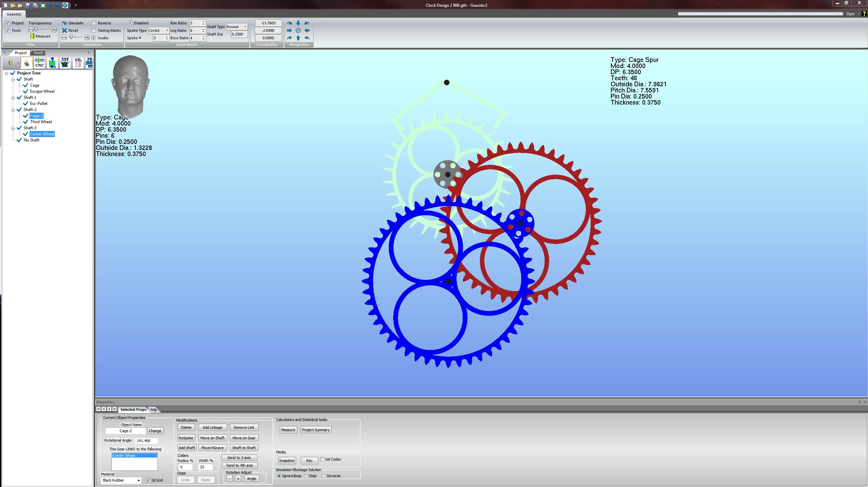
Task: Enable the Reverse simulation checkbox
Action: pyautogui.click(x=94, y=23)
